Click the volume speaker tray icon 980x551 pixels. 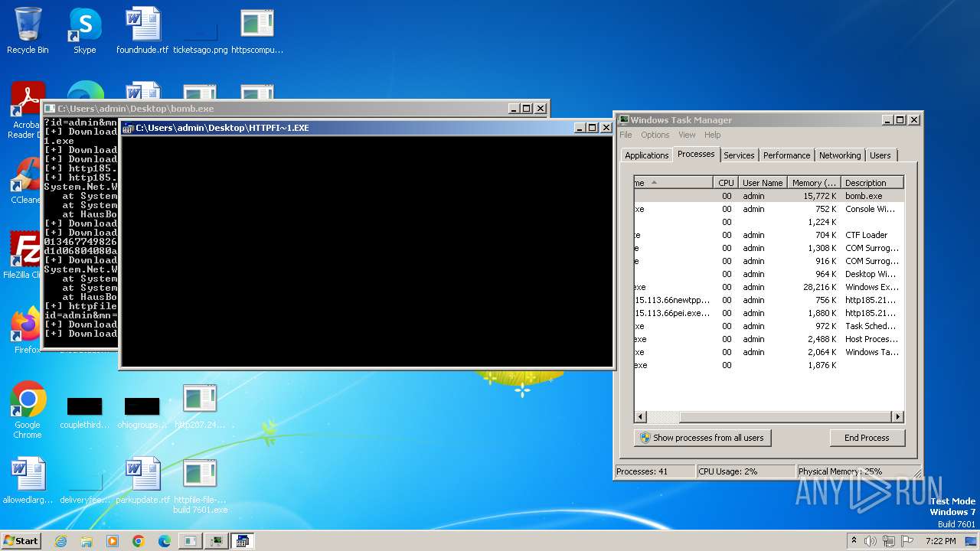[871, 541]
